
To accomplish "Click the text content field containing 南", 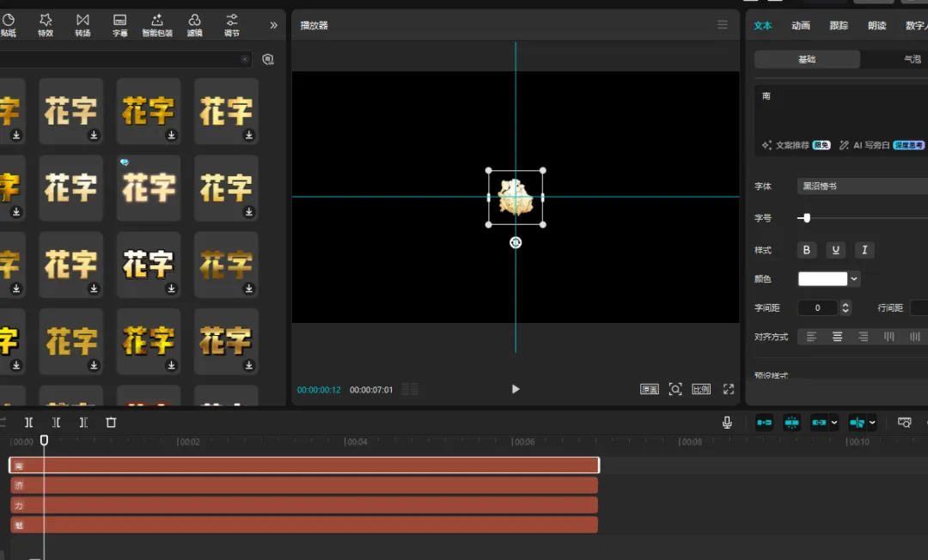I will pyautogui.click(x=841, y=113).
